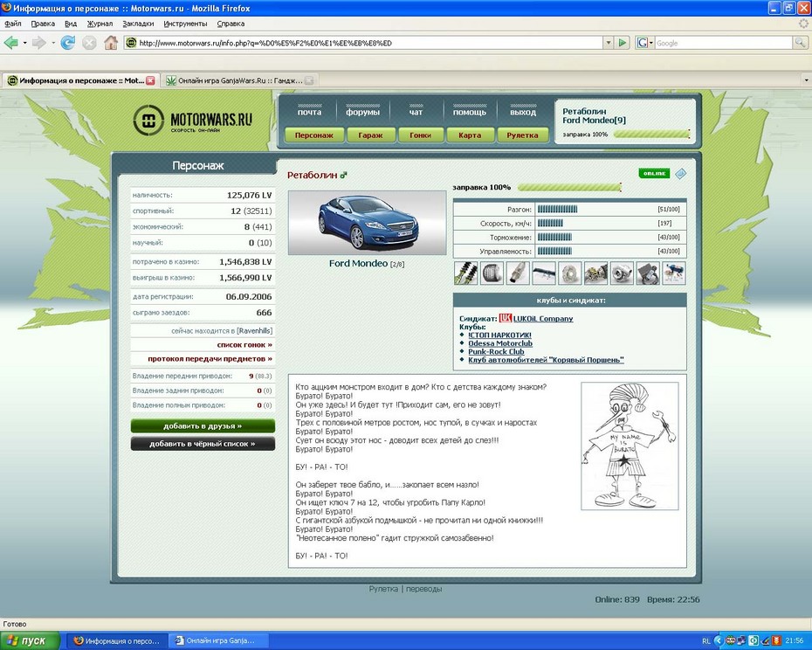
Task: Click the Firefox Back arrow button
Action: click(10, 43)
